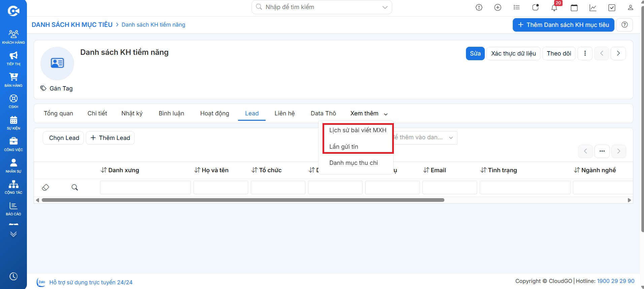The width and height of the screenshot is (644, 289).
Task: Open the Khách Hàng sidebar module
Action: click(x=13, y=37)
